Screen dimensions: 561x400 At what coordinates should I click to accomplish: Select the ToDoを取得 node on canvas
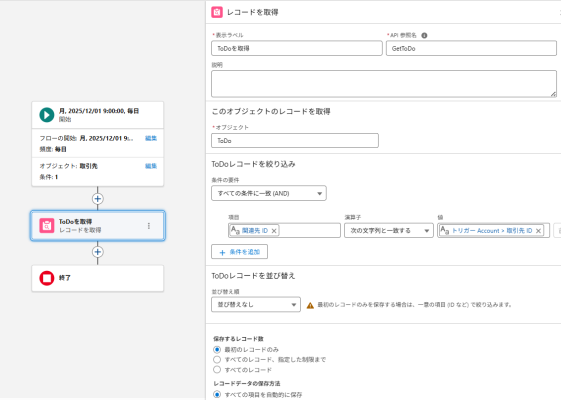(98, 226)
